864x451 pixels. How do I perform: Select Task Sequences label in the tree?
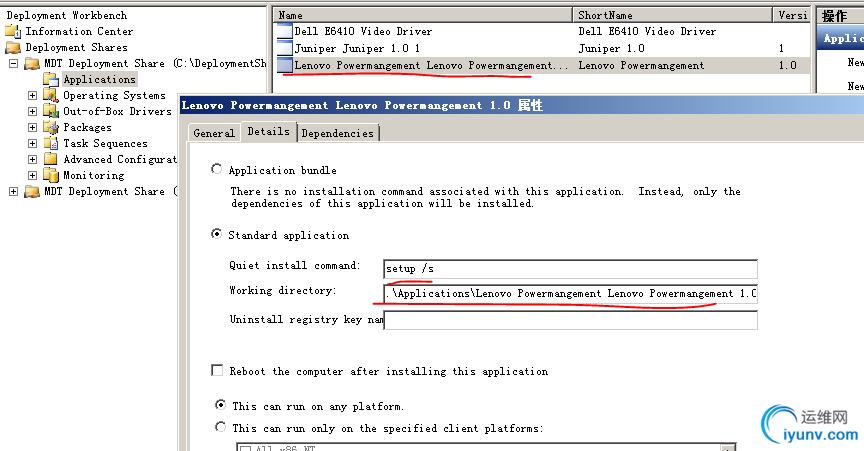pos(105,143)
